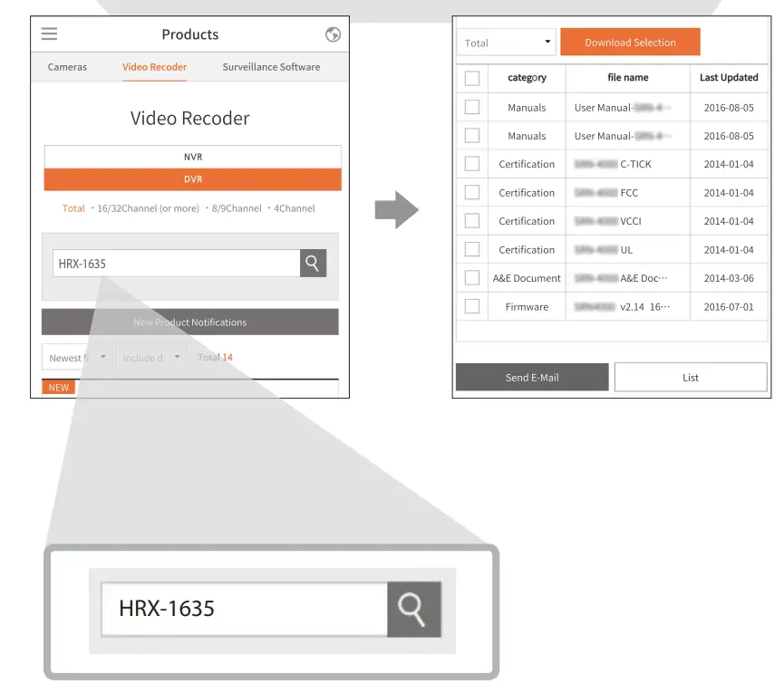
Task: Switch to the Cameras tab
Action: point(67,67)
